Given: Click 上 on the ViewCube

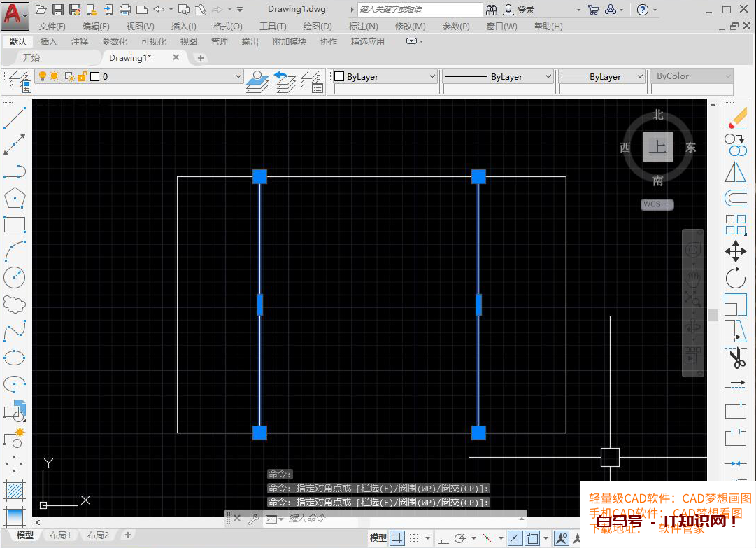Looking at the screenshot, I should (x=657, y=147).
